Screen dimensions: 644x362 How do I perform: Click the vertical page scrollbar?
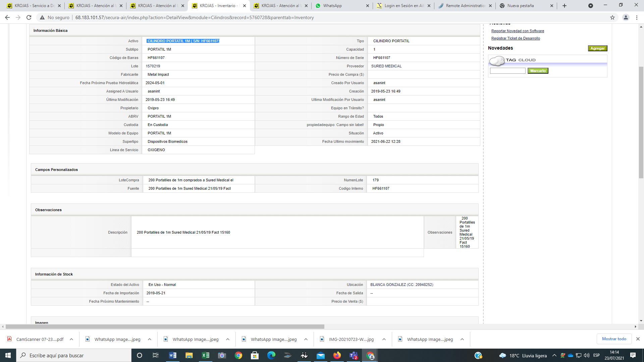[x=641, y=122]
